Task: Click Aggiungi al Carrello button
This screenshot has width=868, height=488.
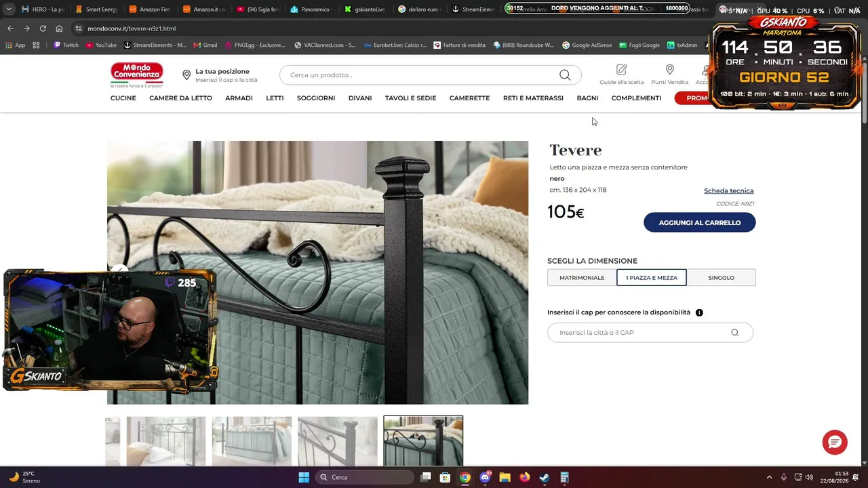Action: [x=699, y=222]
